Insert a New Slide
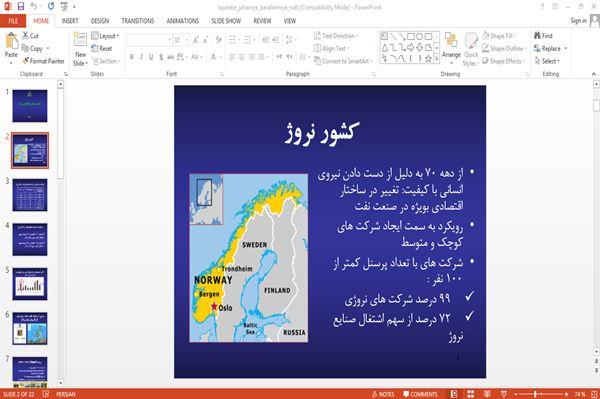This screenshot has width=600, height=399. [80, 50]
